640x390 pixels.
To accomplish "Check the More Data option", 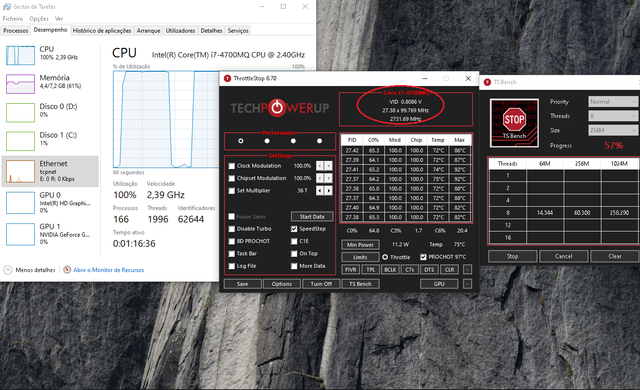I will coord(294,266).
